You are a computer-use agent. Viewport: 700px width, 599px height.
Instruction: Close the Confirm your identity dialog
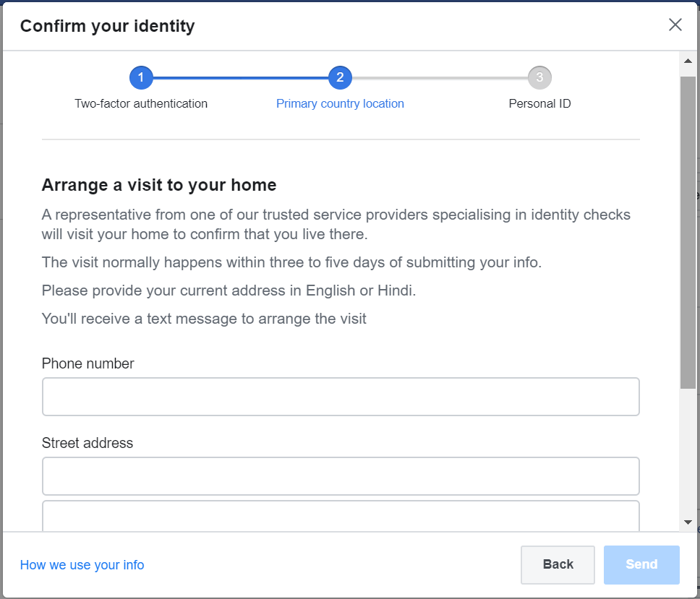(675, 25)
